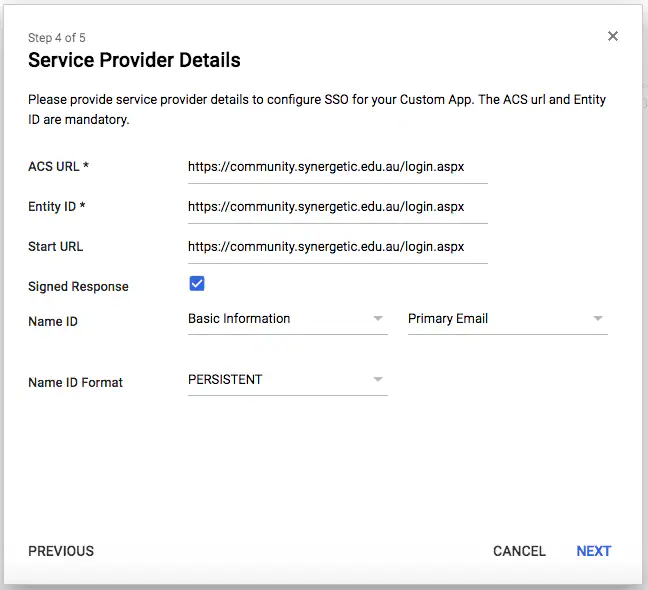648x590 pixels.
Task: Click the arrow beside Basic Information
Action: 378,319
